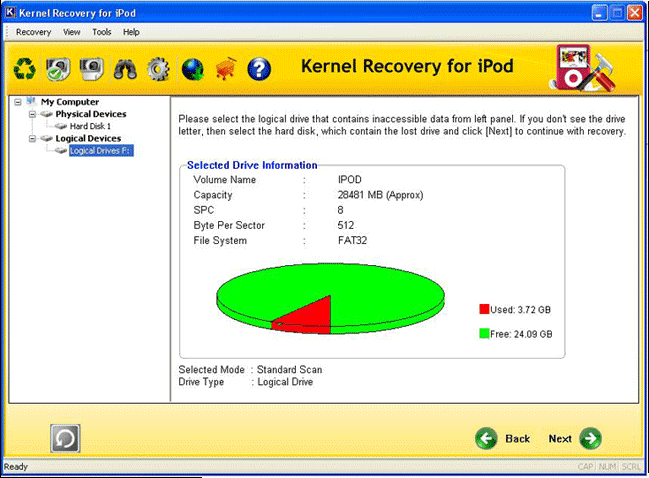The image size is (649, 478).
Task: Click the Free: 24.09 GB legend text
Action: 521,334
